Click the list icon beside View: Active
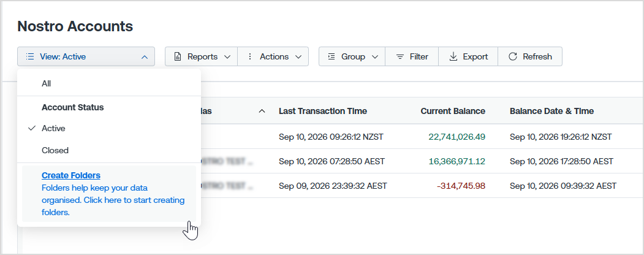The image size is (644, 255). pyautogui.click(x=29, y=56)
